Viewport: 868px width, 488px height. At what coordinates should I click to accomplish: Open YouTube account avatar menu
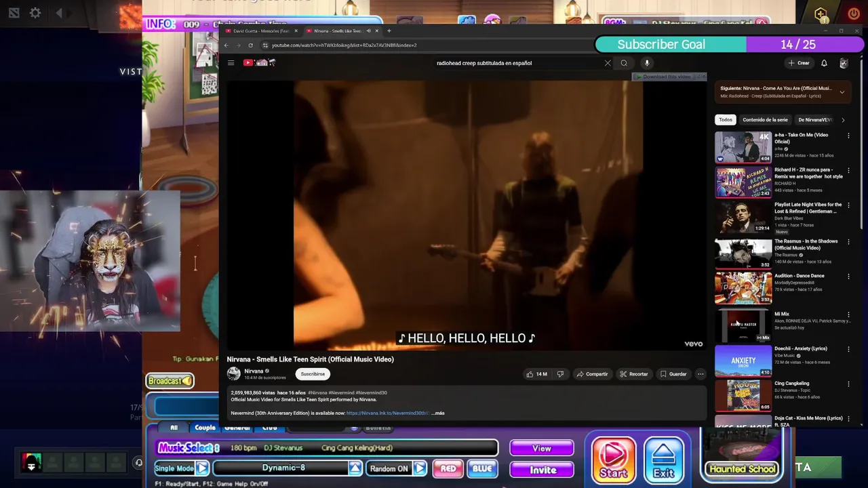click(844, 63)
